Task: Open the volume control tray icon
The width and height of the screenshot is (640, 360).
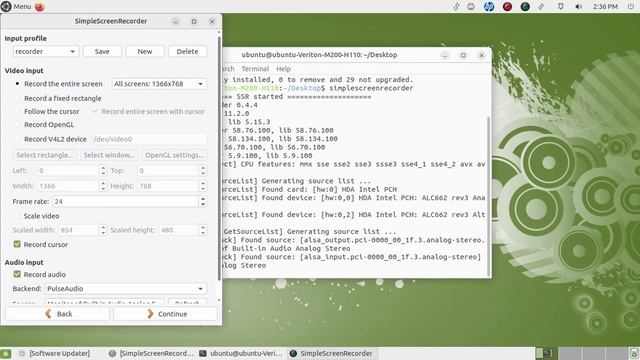Action: 578,7
